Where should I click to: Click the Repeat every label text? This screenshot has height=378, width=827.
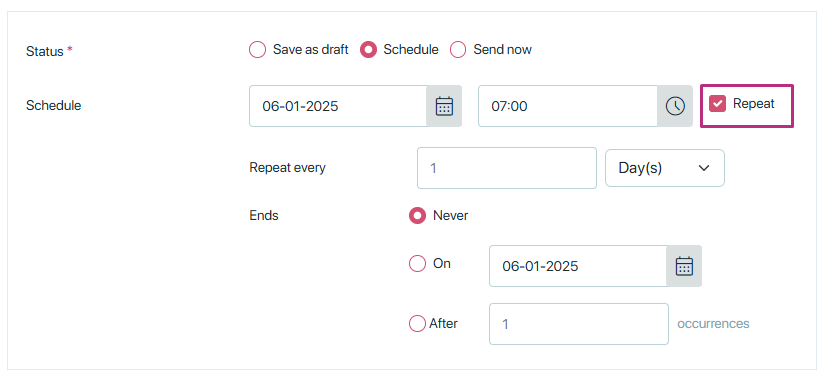point(287,168)
